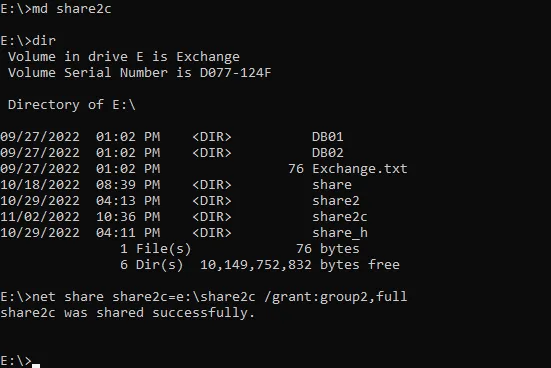
Task: Click the 11/02/2022 date entry
Action: click(x=40, y=217)
